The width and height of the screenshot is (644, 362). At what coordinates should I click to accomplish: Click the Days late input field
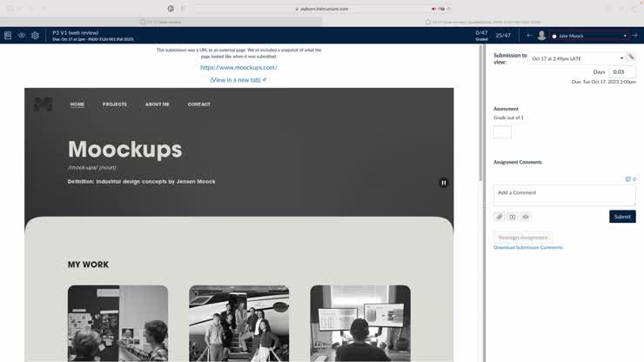tap(622, 72)
